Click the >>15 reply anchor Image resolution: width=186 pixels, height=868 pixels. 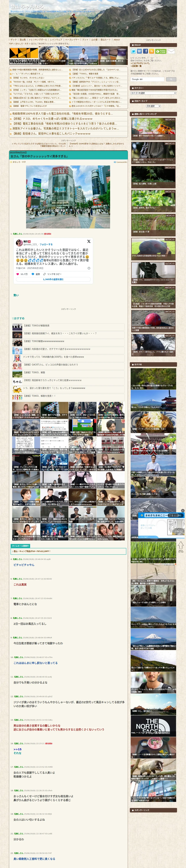click(18, 749)
